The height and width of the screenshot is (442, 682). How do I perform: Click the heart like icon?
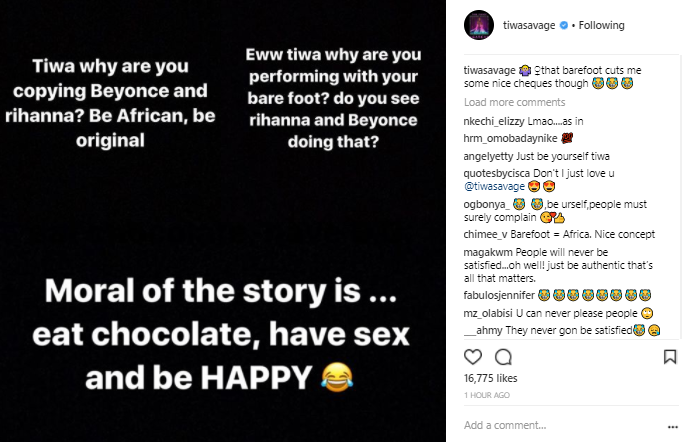tap(474, 357)
